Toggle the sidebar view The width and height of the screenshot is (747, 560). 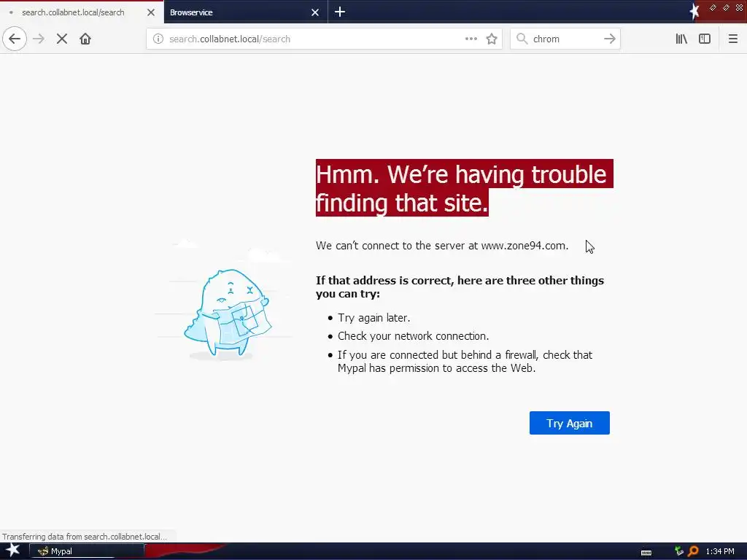(x=705, y=39)
